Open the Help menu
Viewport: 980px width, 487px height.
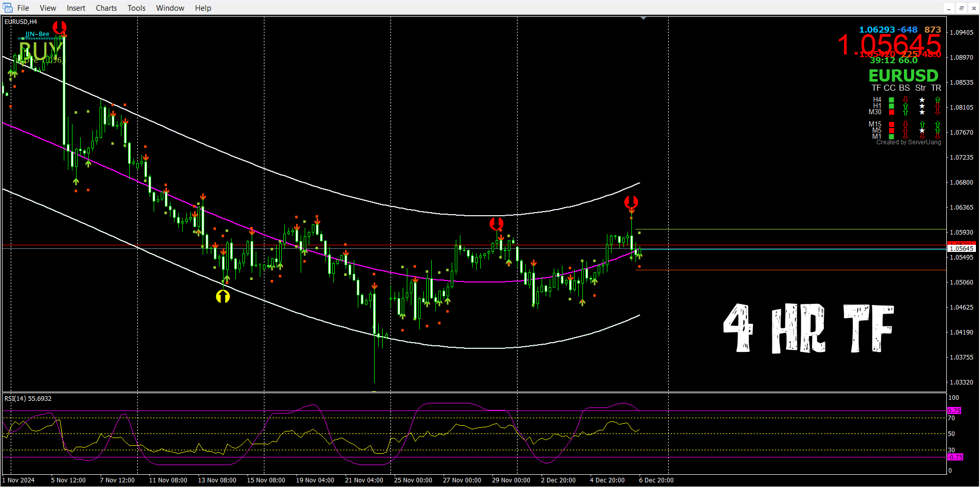pos(203,8)
